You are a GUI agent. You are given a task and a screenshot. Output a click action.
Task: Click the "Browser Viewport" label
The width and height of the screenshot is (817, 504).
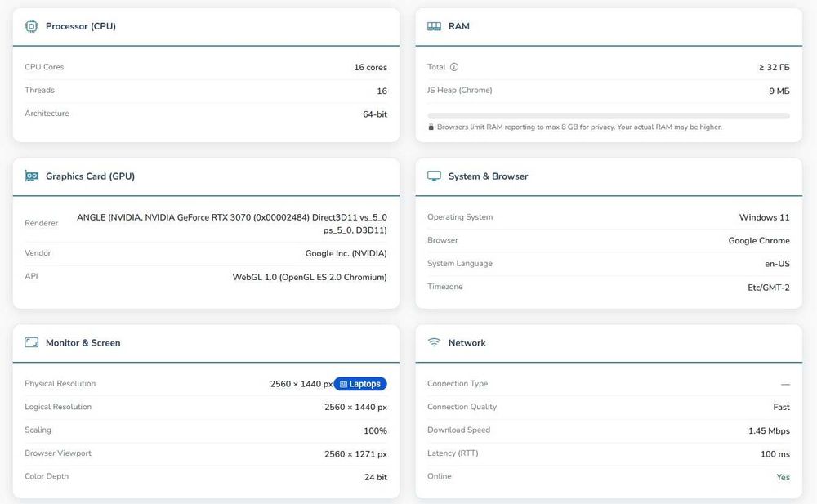[58, 453]
